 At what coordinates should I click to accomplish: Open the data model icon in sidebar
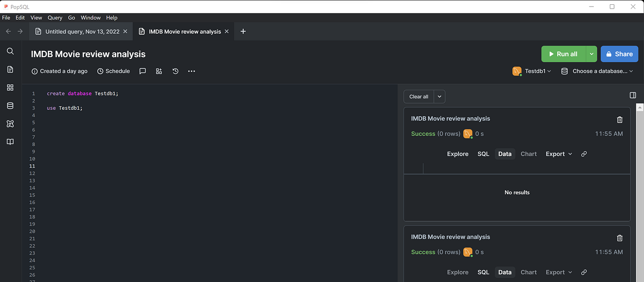point(10,123)
